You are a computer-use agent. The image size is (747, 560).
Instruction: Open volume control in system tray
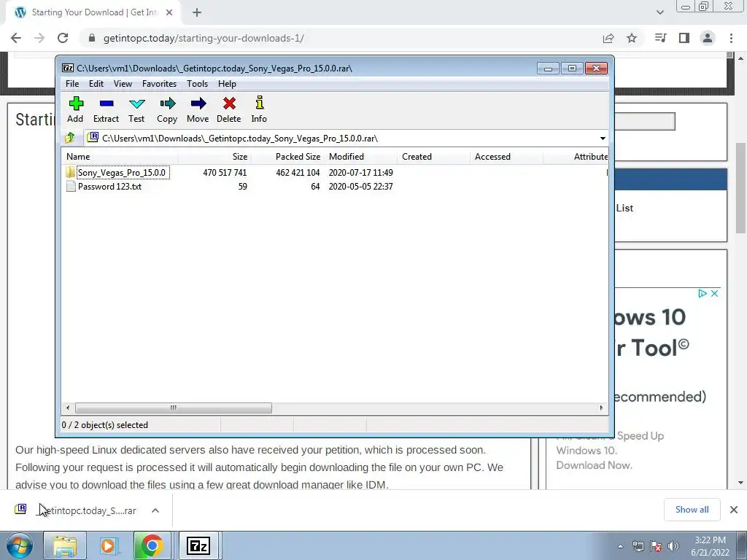click(673, 546)
